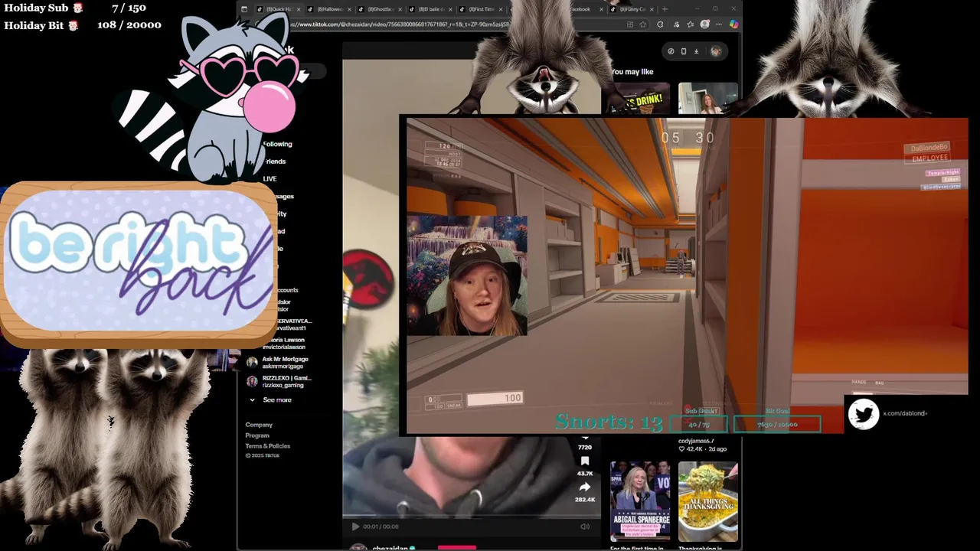980x551 pixels.
Task: Click the TikTok download icon in floating bar
Action: (696, 51)
